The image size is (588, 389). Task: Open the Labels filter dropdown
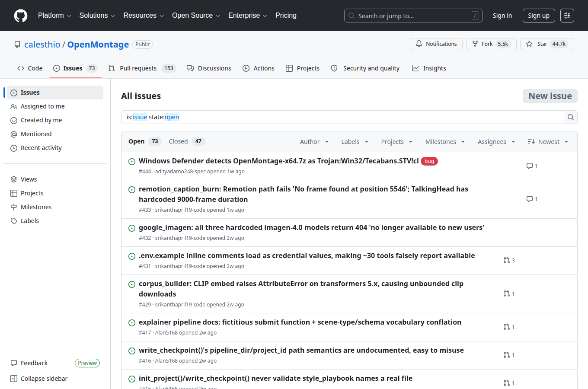click(x=355, y=142)
